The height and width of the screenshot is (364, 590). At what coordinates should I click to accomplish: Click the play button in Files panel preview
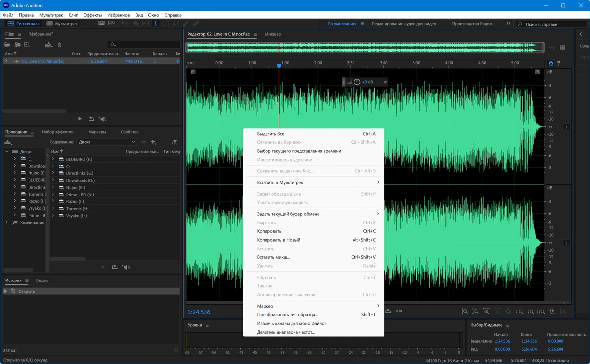tap(80, 119)
